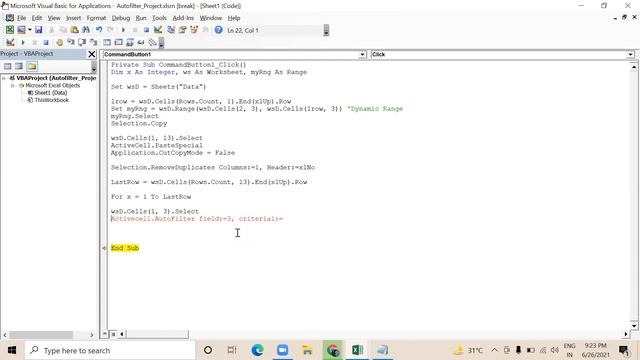Click Reset on the Debug toolbar
Screen dimensions: 640x360
46,42
